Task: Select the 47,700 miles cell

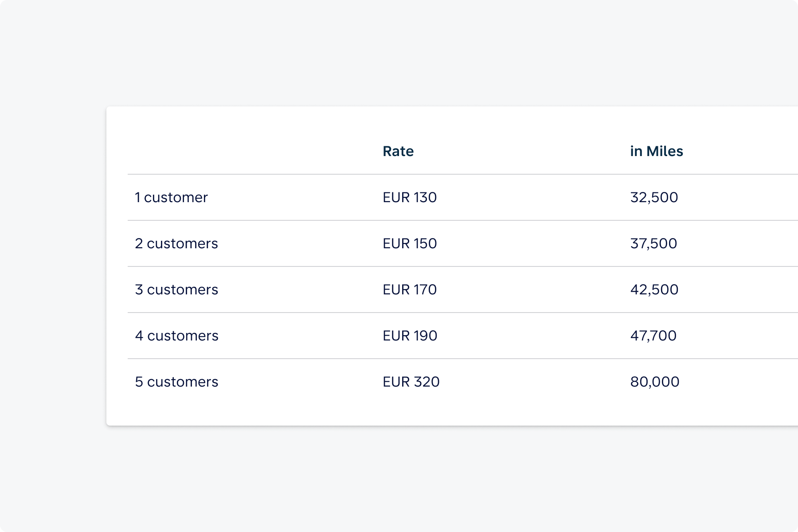Action: coord(653,336)
